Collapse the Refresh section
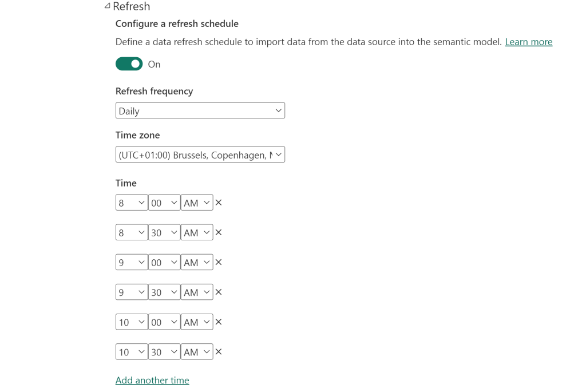Viewport: 586px width, 392px height. pos(107,6)
